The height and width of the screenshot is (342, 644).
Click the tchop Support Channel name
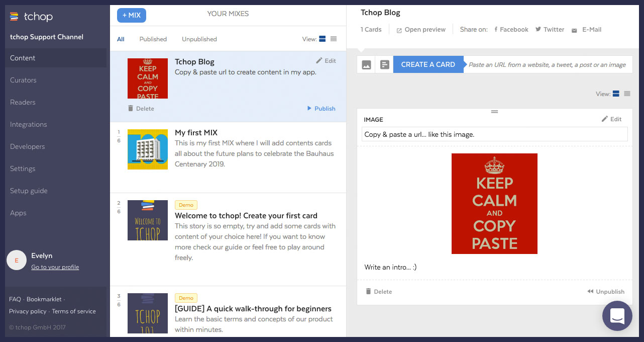47,37
